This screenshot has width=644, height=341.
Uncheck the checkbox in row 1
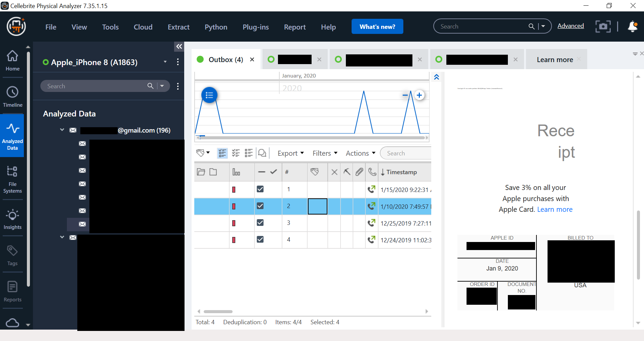[x=260, y=189]
